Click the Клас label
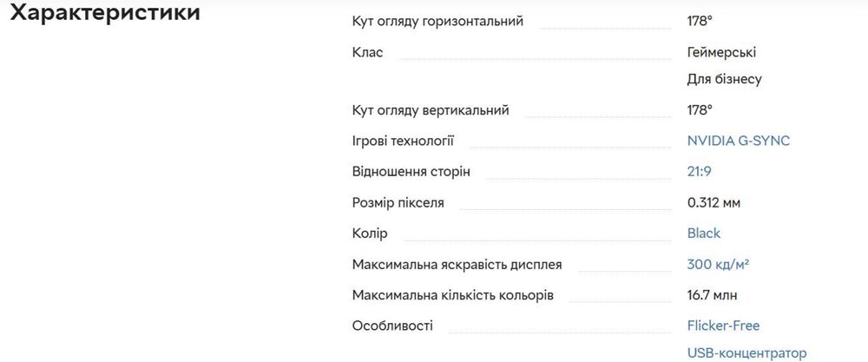868x362 pixels. tap(367, 52)
